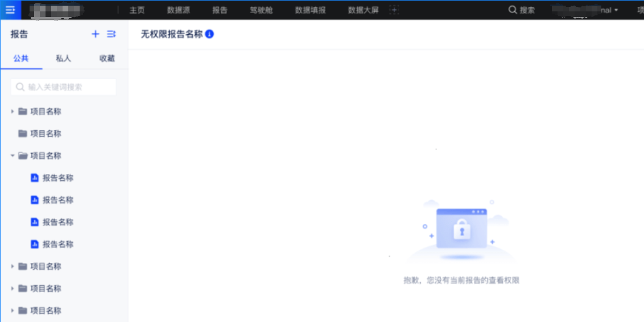Viewport: 644px width, 322px height.
Task: Select the first 报告名称 report icon
Action: coord(34,178)
